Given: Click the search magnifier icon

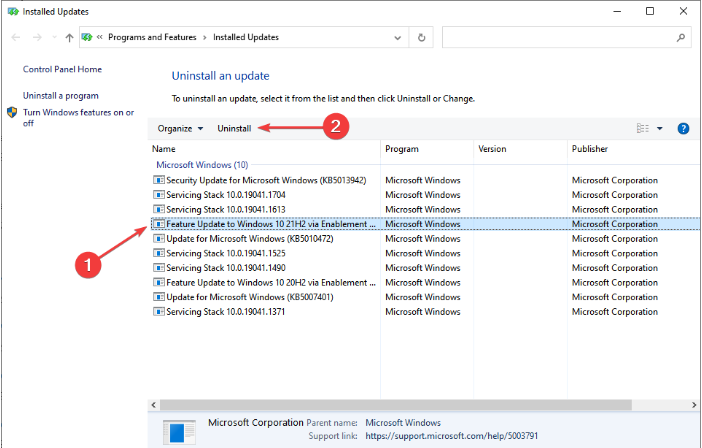Looking at the screenshot, I should click(x=681, y=38).
